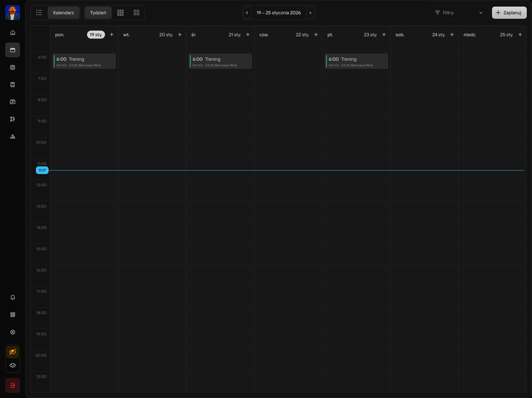Toggle the orange crossed-eye hide mode
The image size is (532, 398).
[x=13, y=352]
